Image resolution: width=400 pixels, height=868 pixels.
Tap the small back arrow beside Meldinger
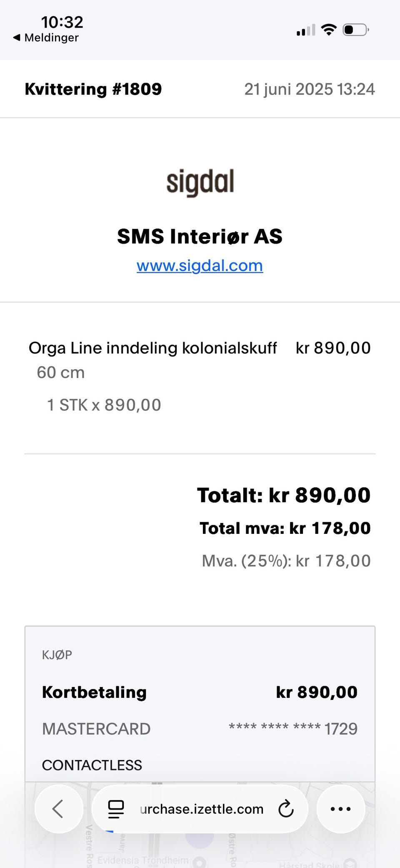17,38
